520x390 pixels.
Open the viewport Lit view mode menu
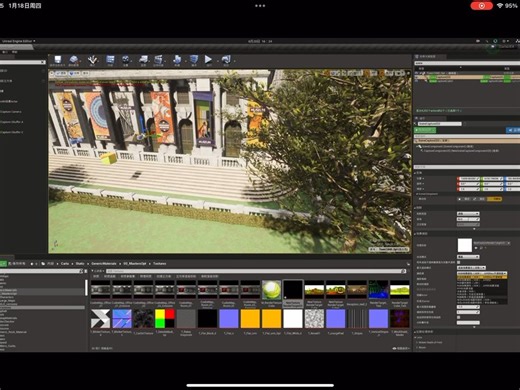(x=75, y=73)
